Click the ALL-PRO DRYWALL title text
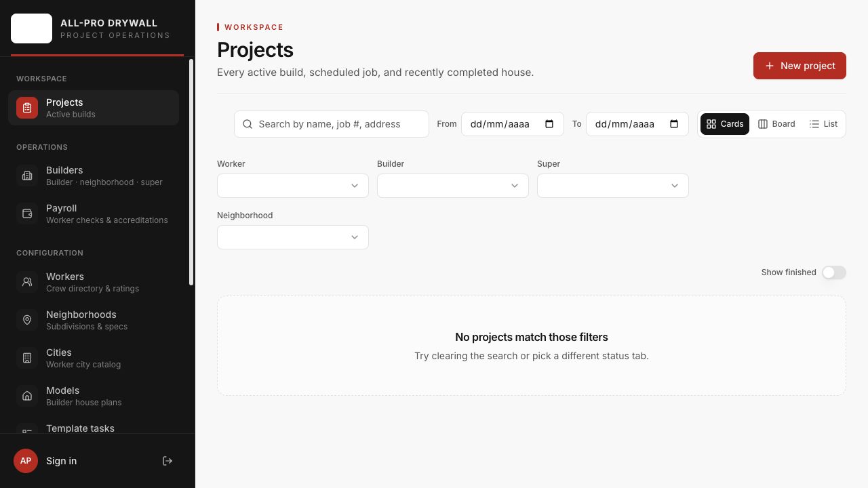 (108, 23)
